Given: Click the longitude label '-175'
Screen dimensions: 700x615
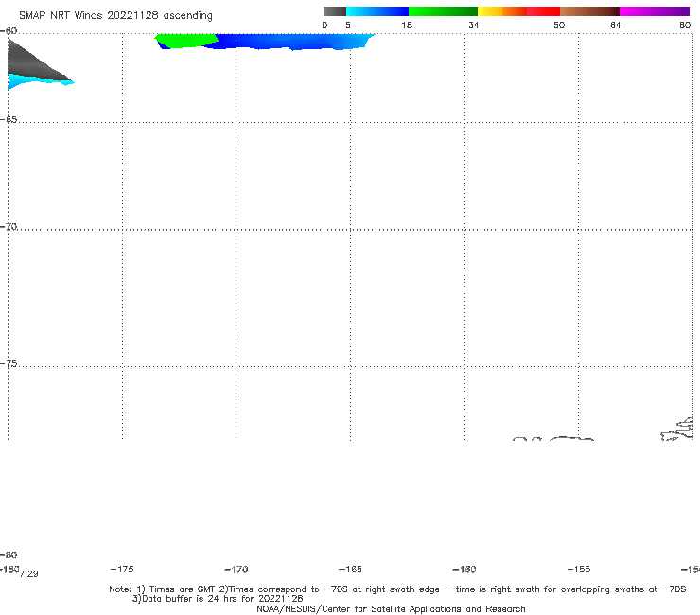Looking at the screenshot, I should [122, 569].
